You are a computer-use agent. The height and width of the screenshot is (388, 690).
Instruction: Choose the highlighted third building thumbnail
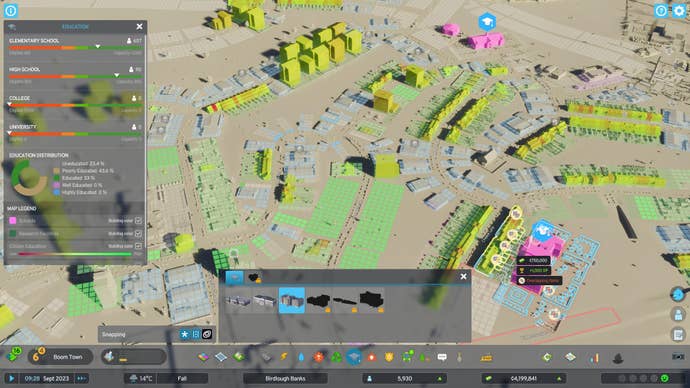pos(292,300)
